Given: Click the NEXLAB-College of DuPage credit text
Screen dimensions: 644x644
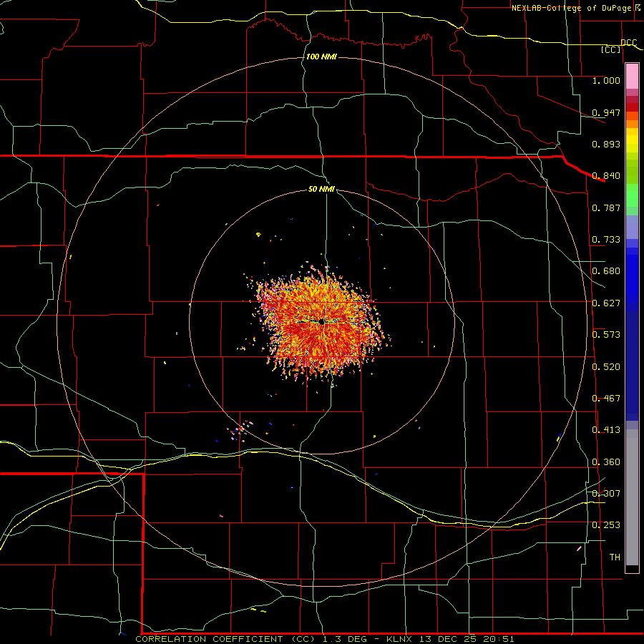Looking at the screenshot, I should (571, 8).
